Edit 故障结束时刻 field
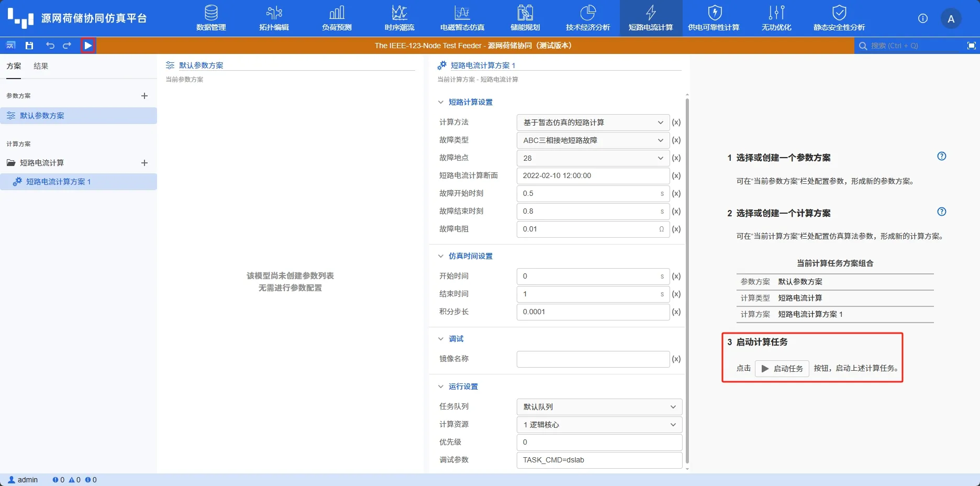Viewport: 980px width, 486px height. pos(593,212)
